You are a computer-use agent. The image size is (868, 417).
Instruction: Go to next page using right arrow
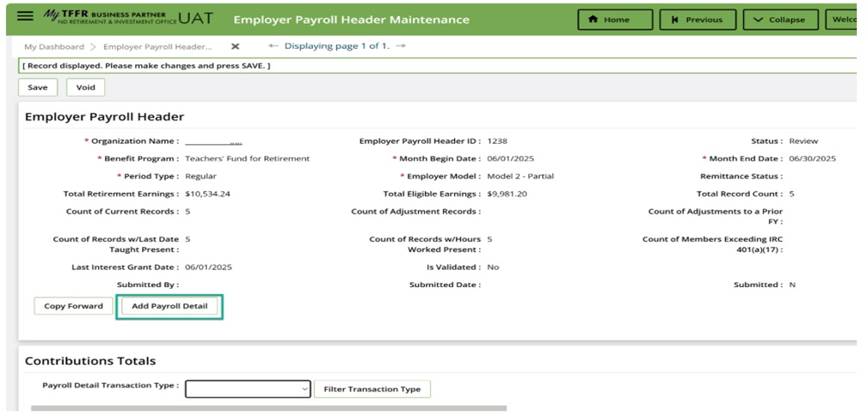401,46
